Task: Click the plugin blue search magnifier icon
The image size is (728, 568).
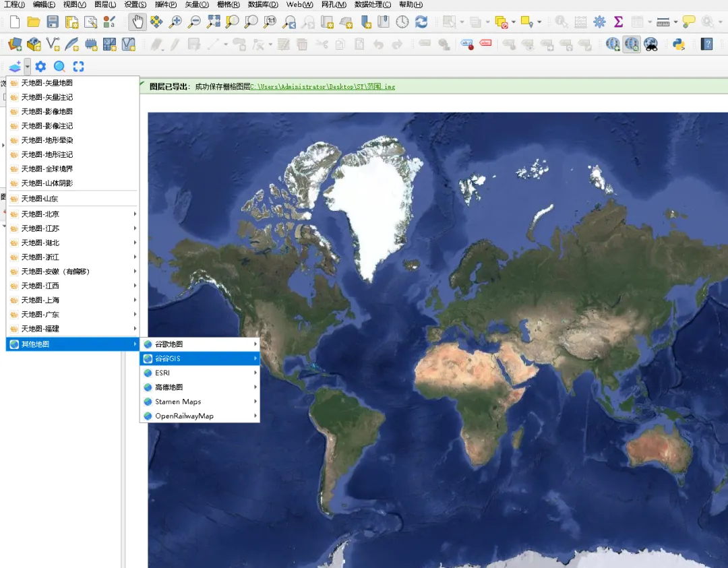Action: (59, 66)
